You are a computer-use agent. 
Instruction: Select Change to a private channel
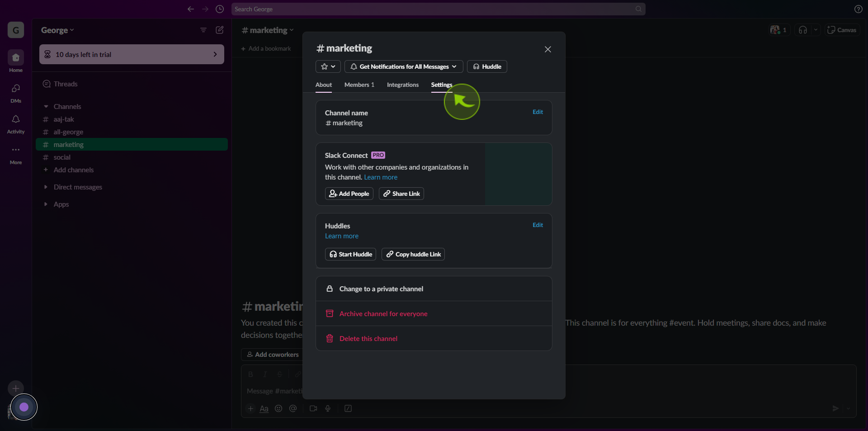[434, 289]
